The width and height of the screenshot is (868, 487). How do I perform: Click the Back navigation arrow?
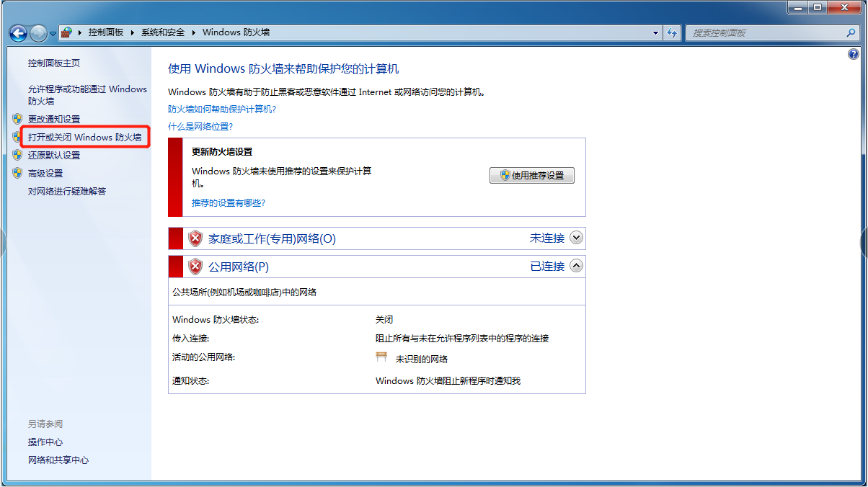point(18,33)
